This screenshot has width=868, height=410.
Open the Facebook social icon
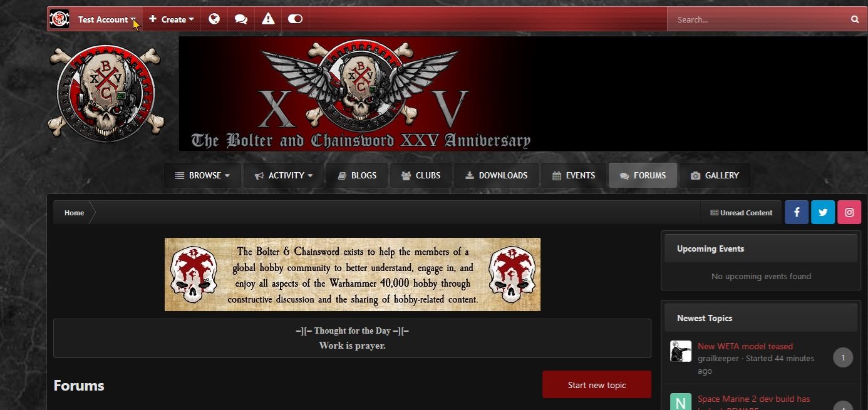[797, 212]
